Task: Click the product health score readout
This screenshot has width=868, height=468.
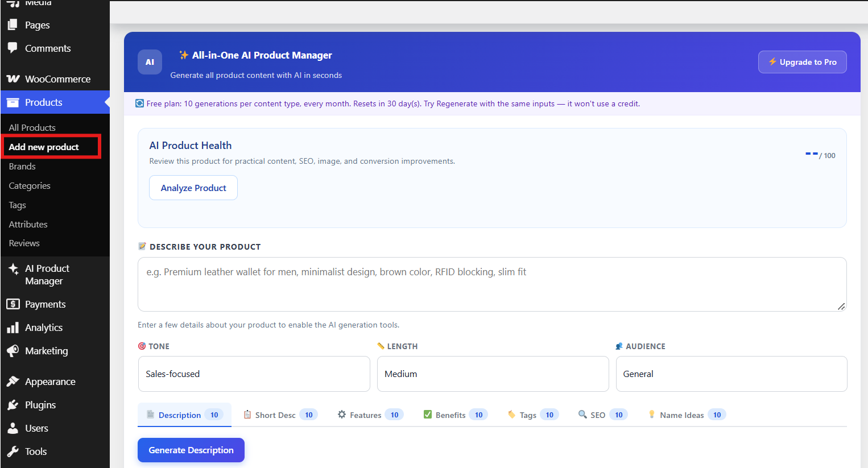Action: point(820,155)
